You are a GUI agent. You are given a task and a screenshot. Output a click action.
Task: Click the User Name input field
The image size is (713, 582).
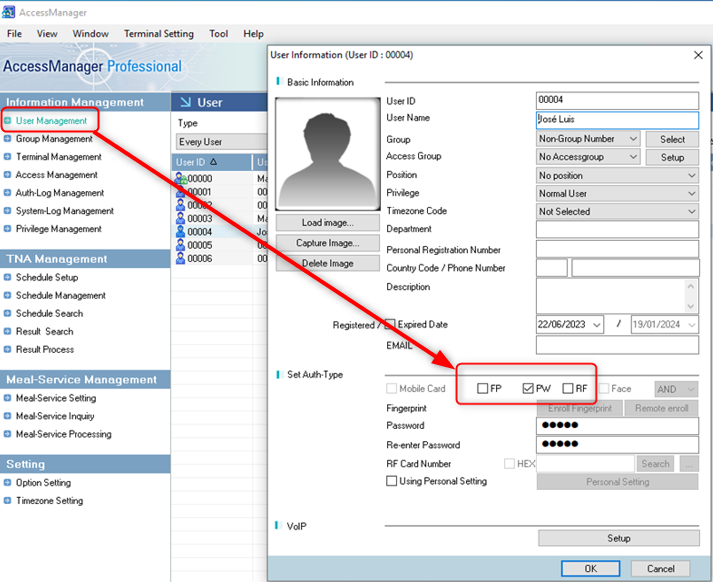coord(616,119)
